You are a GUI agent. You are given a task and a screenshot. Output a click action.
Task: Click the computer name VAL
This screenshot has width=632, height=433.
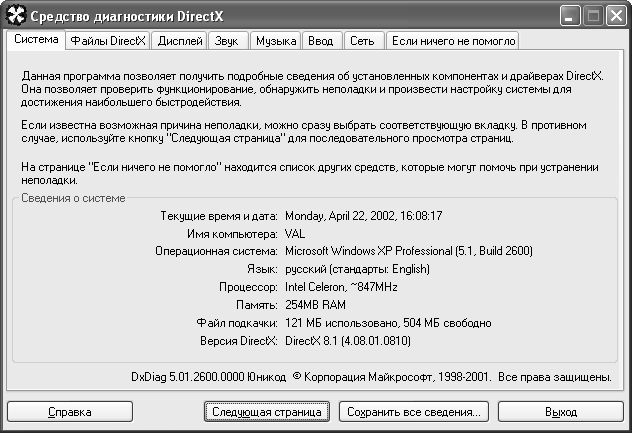click(x=295, y=234)
